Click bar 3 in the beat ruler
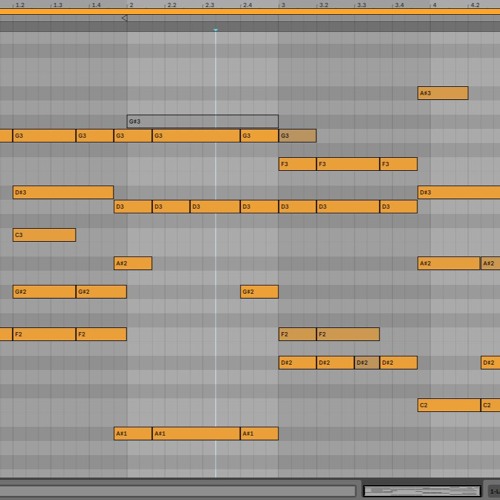This screenshot has width=500, height=500. point(283,5)
